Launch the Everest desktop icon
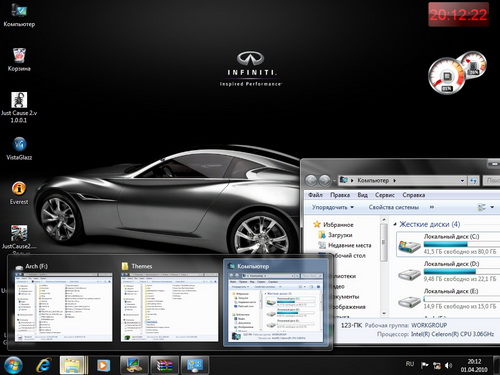This screenshot has height=375, width=500. pyautogui.click(x=19, y=193)
